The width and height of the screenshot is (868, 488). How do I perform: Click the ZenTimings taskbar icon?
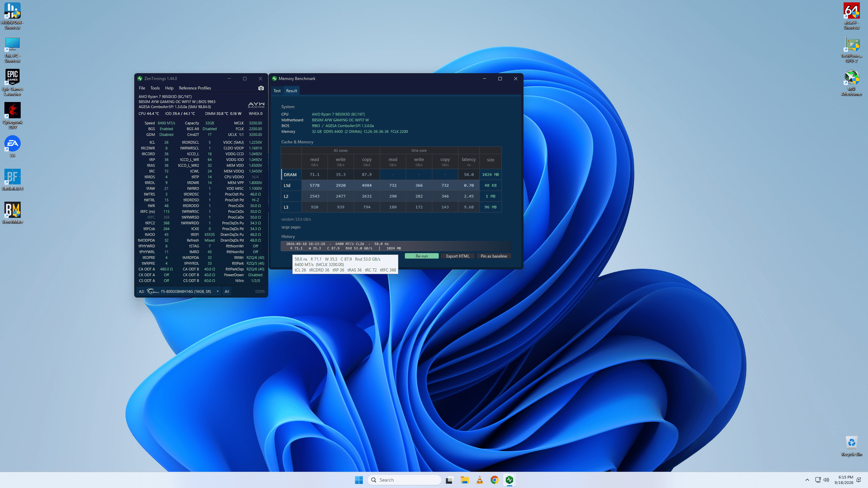509,480
